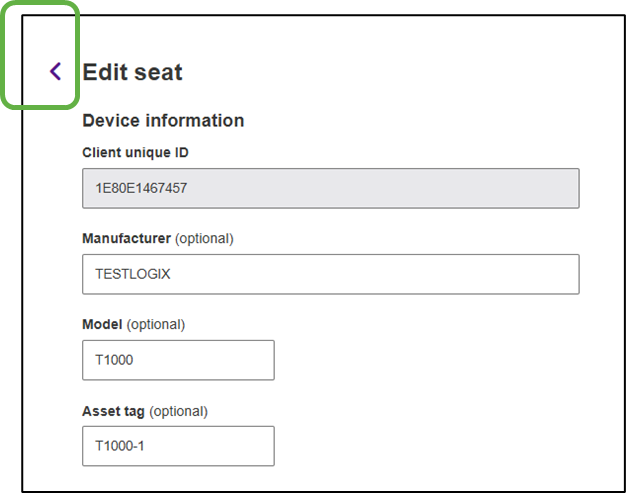Click the Client unique ID label
This screenshot has width=626, height=493.
click(135, 153)
